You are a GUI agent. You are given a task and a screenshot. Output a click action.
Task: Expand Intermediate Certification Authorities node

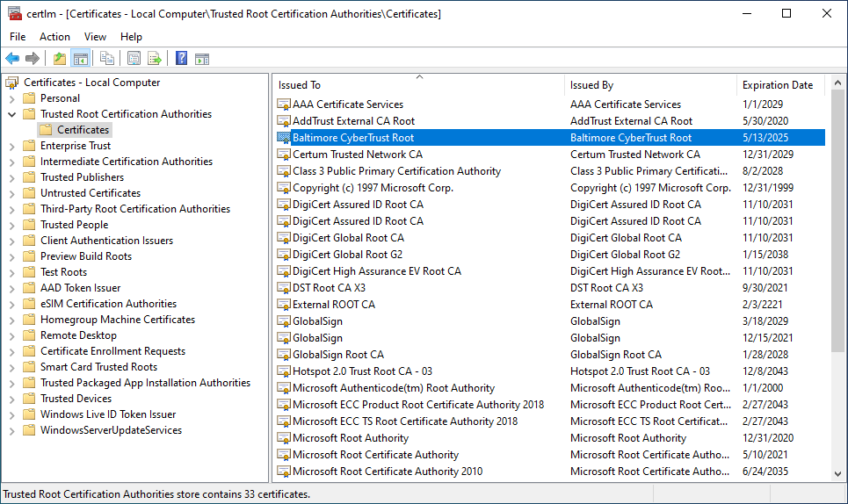point(12,162)
